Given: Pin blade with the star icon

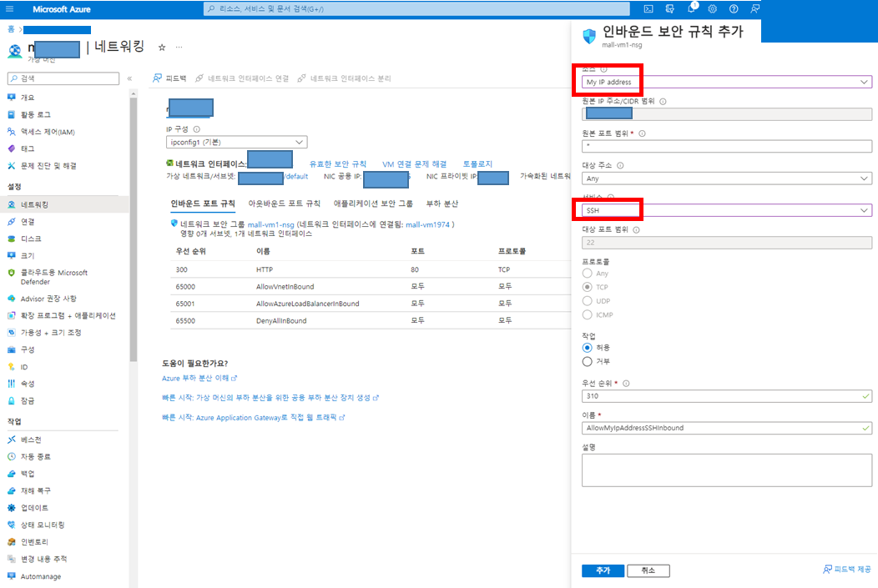Looking at the screenshot, I should (x=162, y=48).
